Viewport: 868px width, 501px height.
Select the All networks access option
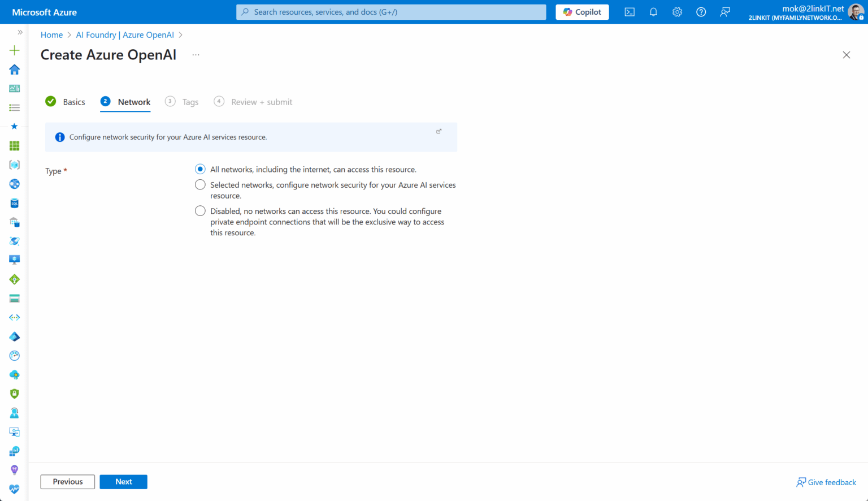point(200,169)
